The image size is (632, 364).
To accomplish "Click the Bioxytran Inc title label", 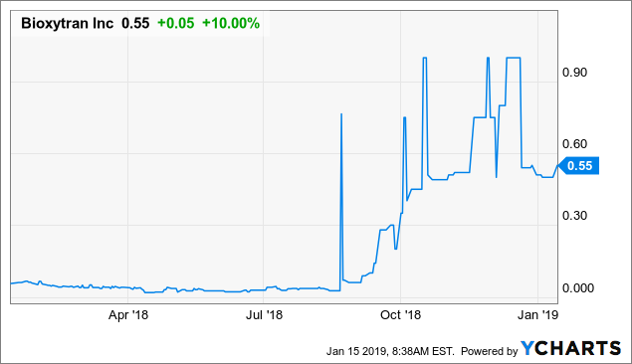I will coord(68,23).
